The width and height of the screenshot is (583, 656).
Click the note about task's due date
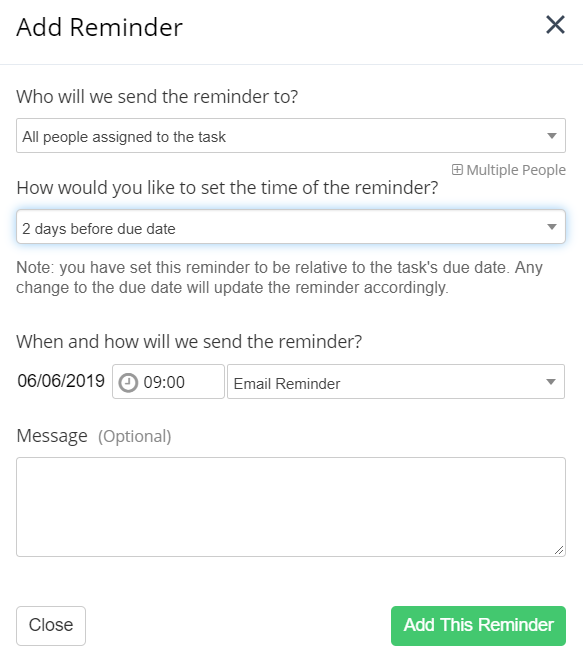click(279, 277)
